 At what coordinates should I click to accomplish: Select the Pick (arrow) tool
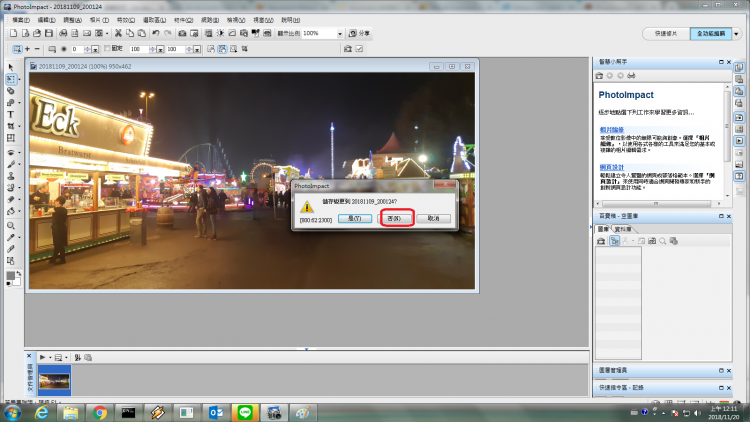11,67
